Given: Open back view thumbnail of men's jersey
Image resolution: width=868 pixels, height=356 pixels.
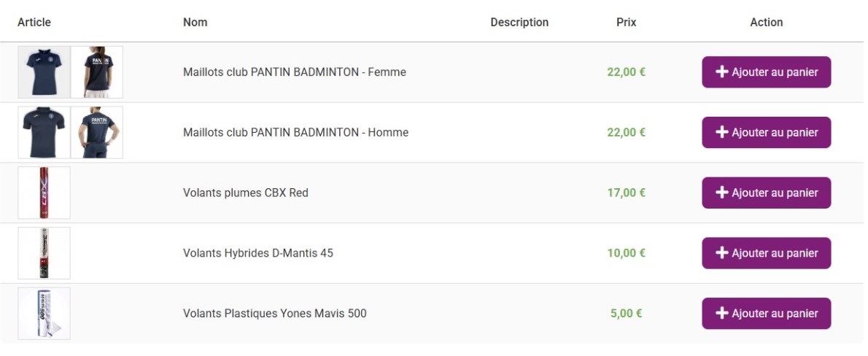Looking at the screenshot, I should pyautogui.click(x=97, y=133).
